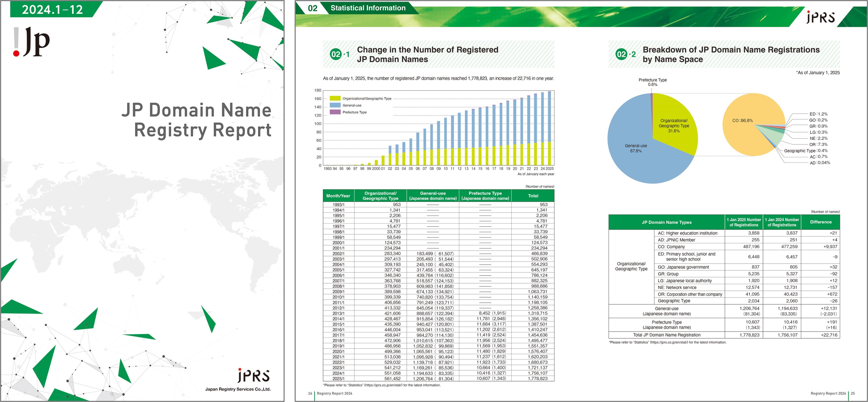Click the GR: Group row label
The width and height of the screenshot is (868, 402).
[668, 274]
